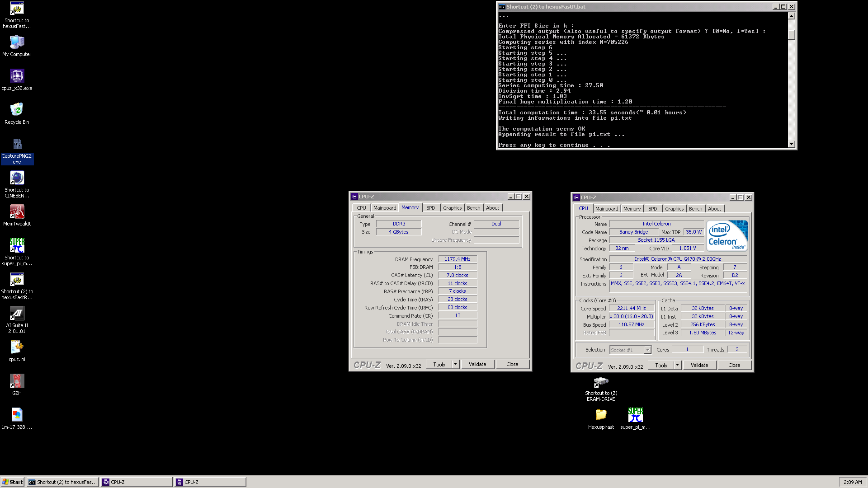The width and height of the screenshot is (868, 488).
Task: Activate first CPU-Z taskbar button
Action: coord(137,482)
